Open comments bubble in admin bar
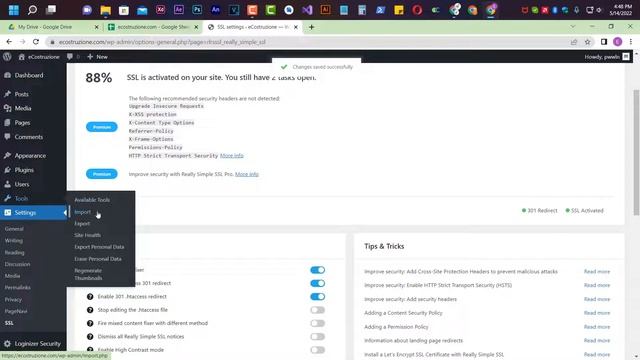 (x=73, y=57)
